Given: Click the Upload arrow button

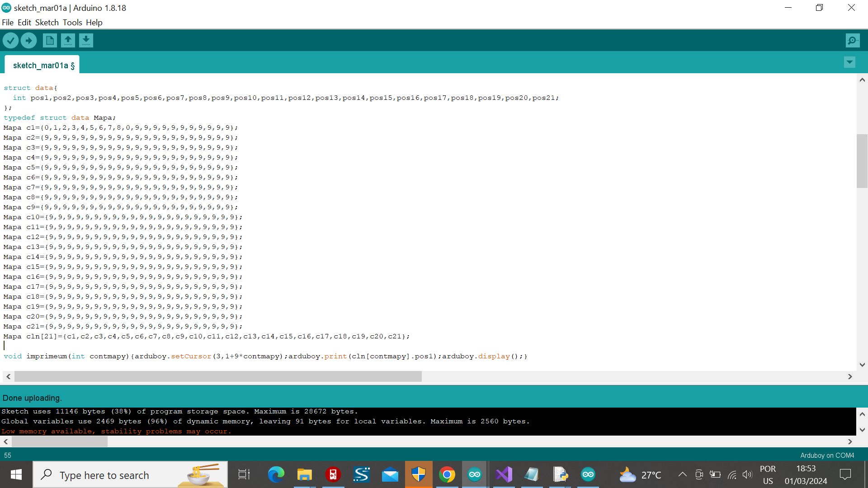Looking at the screenshot, I should pos(28,41).
